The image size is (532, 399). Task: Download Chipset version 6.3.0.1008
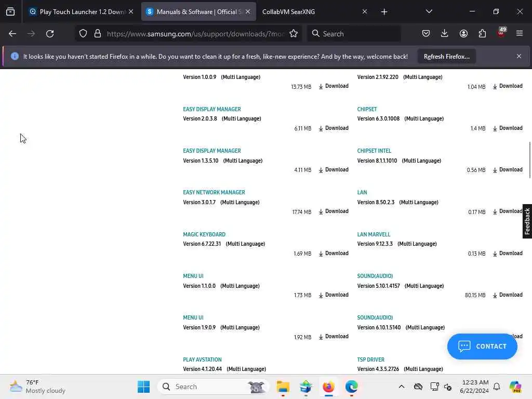[x=508, y=128]
